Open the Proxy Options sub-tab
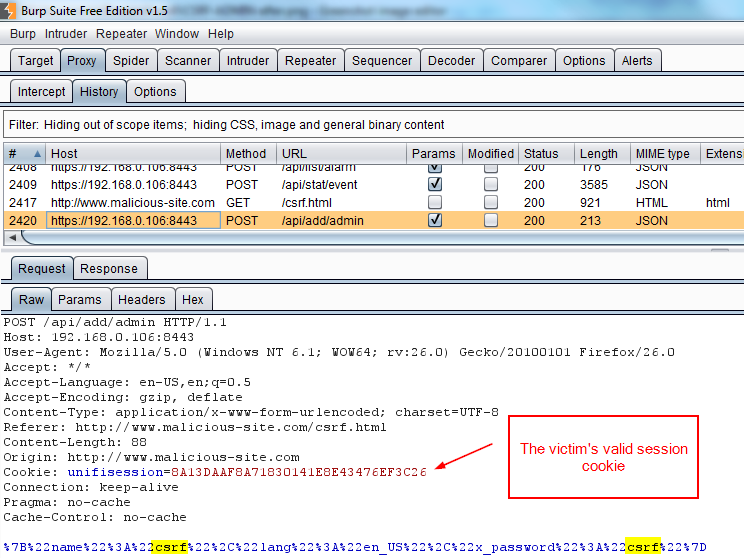 (x=155, y=92)
